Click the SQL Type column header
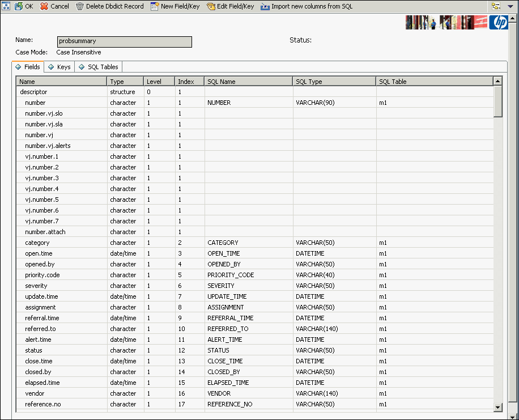This screenshot has width=519, height=420. pos(312,81)
